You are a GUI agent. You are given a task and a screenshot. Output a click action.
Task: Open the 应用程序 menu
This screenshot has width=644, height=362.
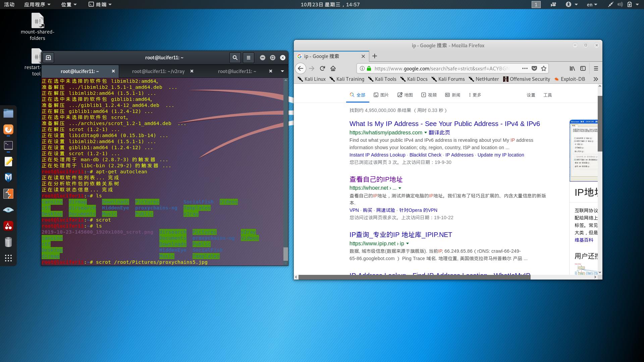click(37, 4)
